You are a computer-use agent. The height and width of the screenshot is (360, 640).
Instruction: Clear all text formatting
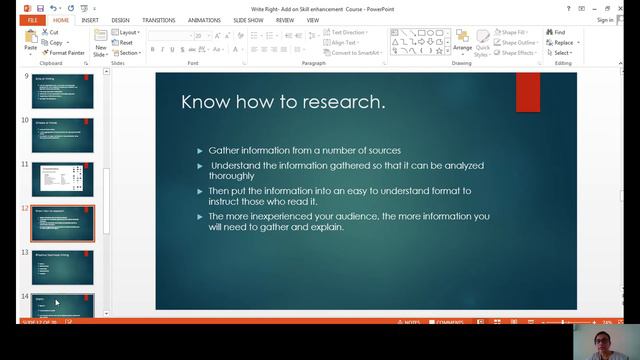click(x=240, y=36)
